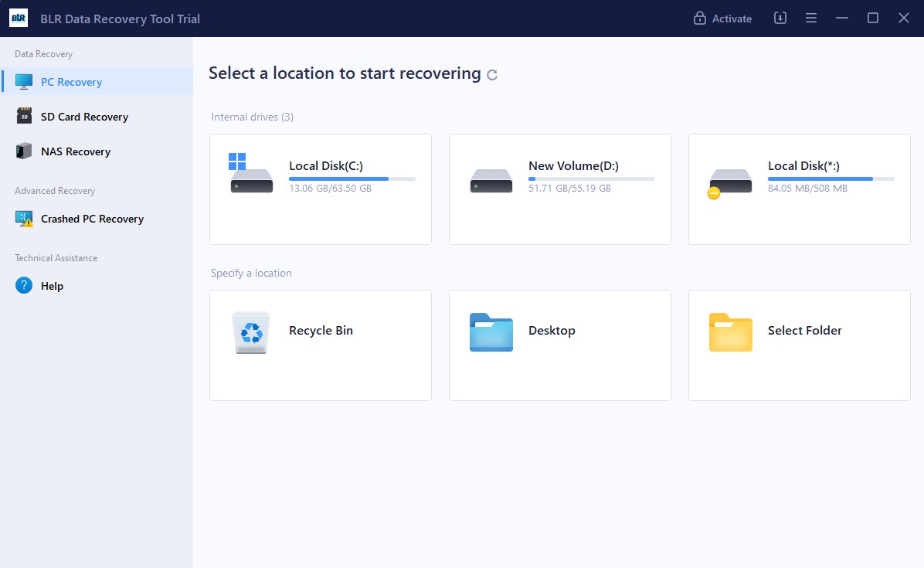This screenshot has width=924, height=568.
Task: Click the blue Desktop folder icon
Action: 491,332
